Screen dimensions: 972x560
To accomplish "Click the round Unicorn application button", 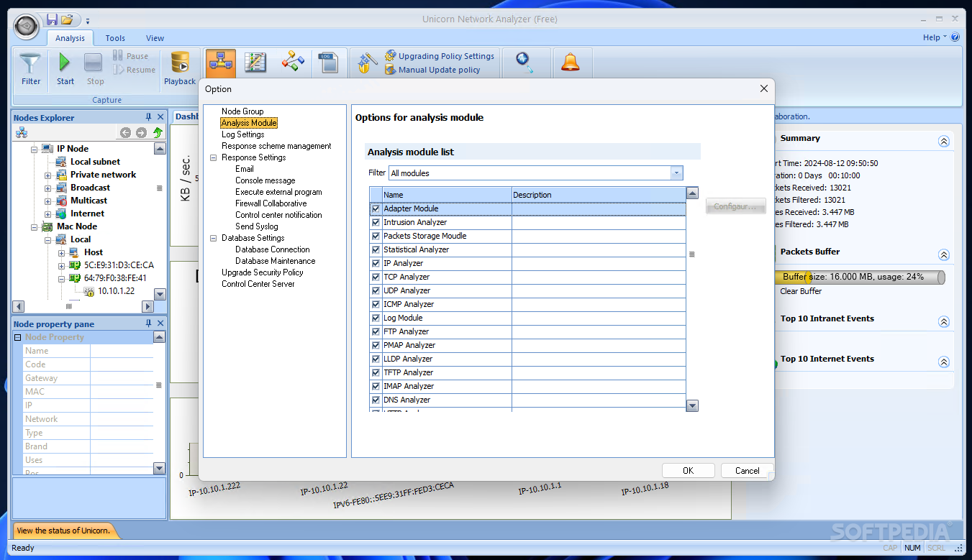I will [x=27, y=26].
